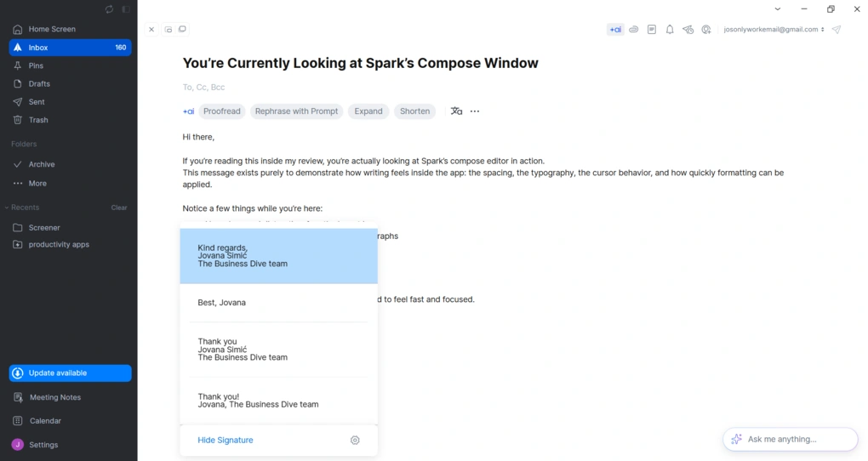
Task: Click the Ask me anything input
Action: click(x=791, y=439)
